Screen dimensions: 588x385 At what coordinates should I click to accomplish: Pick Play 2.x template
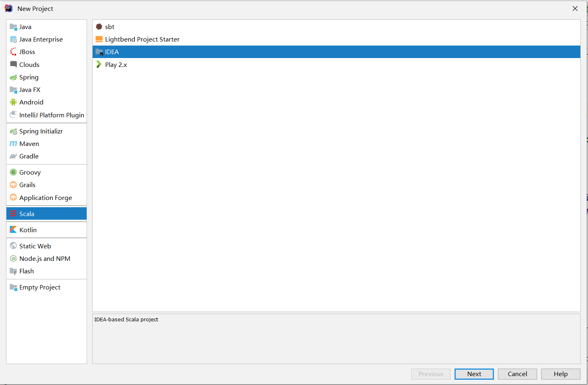tap(336, 65)
